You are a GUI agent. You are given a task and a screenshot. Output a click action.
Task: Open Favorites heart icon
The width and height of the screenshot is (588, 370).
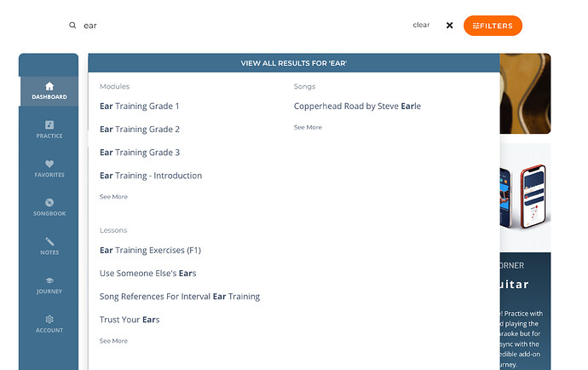tap(49, 165)
